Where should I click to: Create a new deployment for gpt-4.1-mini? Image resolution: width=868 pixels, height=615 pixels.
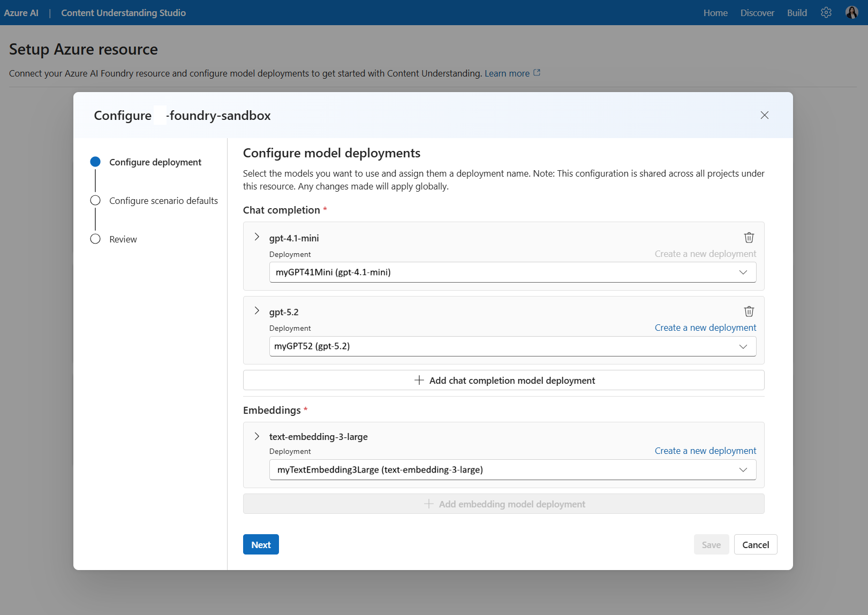point(705,254)
